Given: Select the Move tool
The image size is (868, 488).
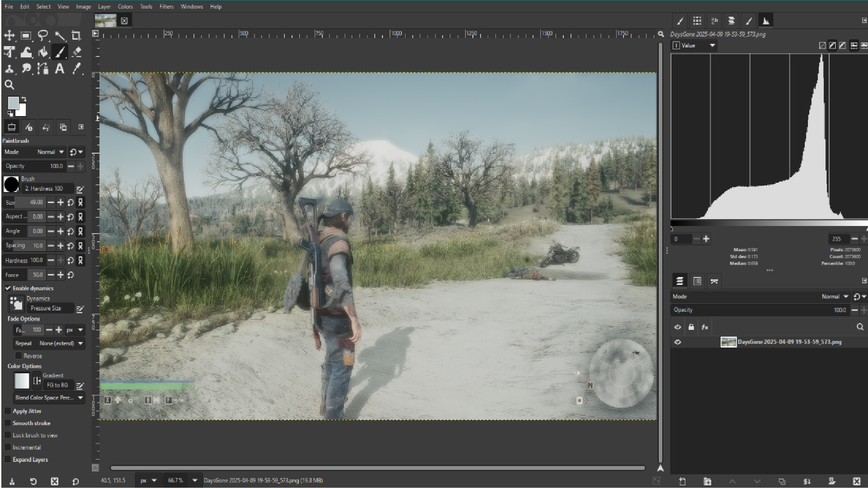Looking at the screenshot, I should coord(9,36).
